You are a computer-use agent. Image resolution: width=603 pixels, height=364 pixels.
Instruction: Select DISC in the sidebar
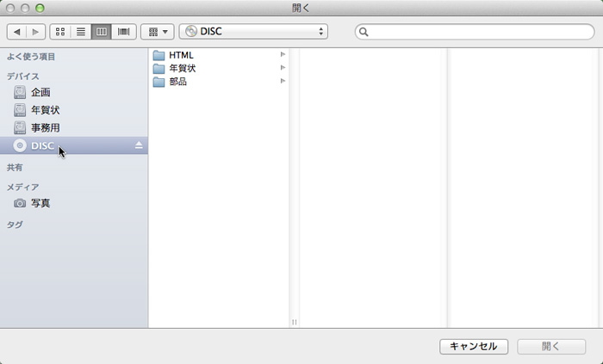42,145
